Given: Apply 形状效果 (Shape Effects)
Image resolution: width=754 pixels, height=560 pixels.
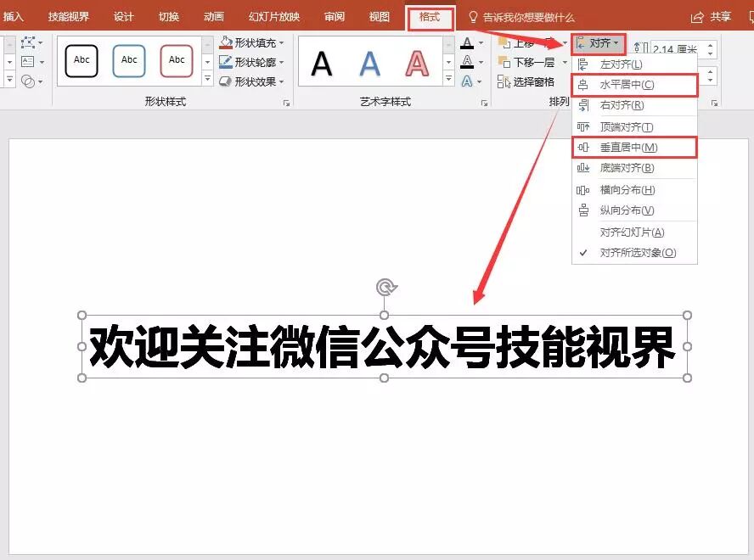Looking at the screenshot, I should [253, 81].
